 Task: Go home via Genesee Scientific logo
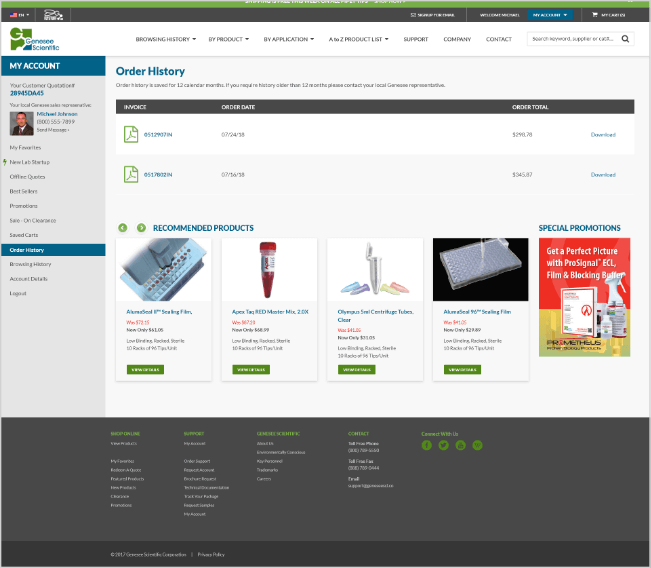[x=34, y=39]
